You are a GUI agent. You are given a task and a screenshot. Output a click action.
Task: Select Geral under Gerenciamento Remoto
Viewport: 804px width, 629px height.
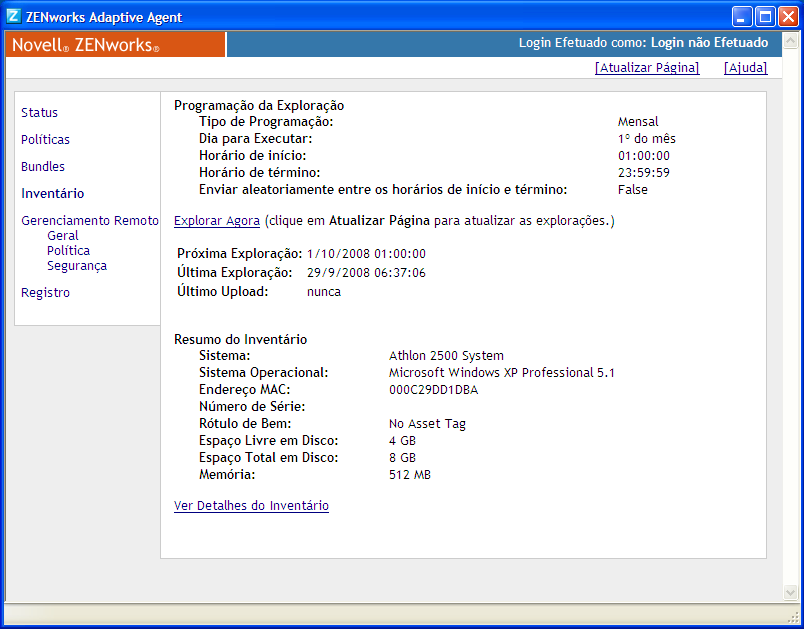point(62,236)
